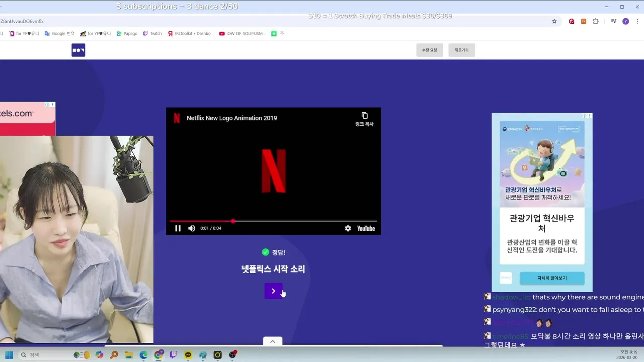644x362 pixels.
Task: Open the green Naver 주 bookmark
Action: click(x=277, y=33)
